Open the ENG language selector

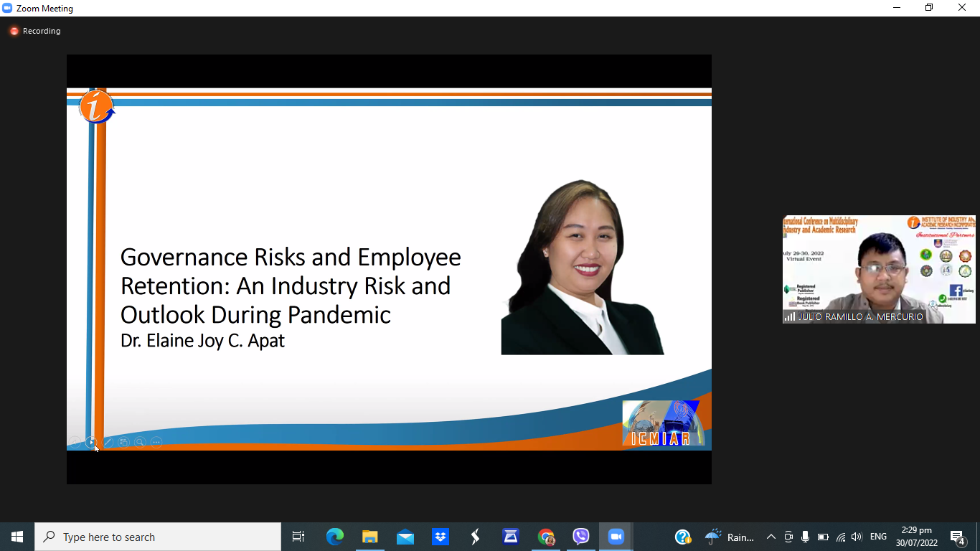tap(878, 537)
